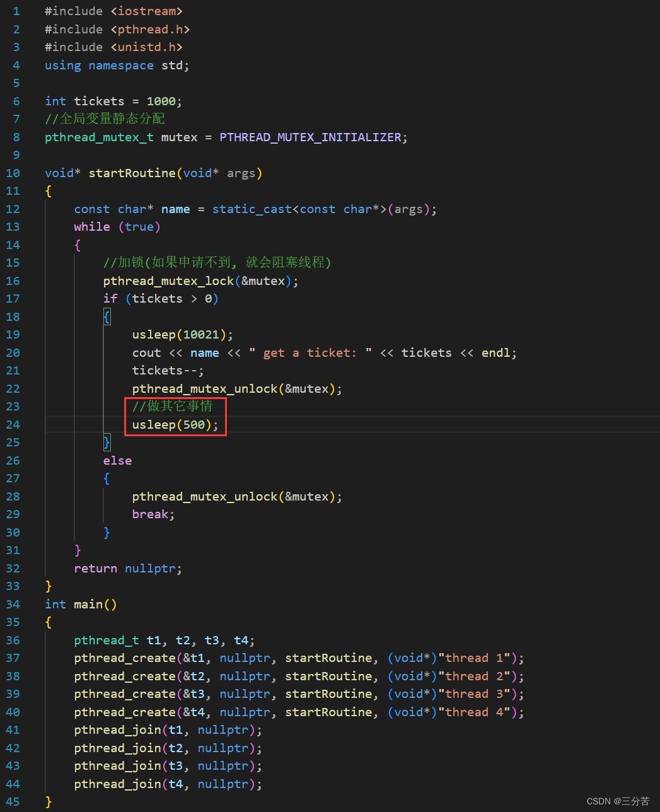Click the 'else' keyword

(118, 460)
